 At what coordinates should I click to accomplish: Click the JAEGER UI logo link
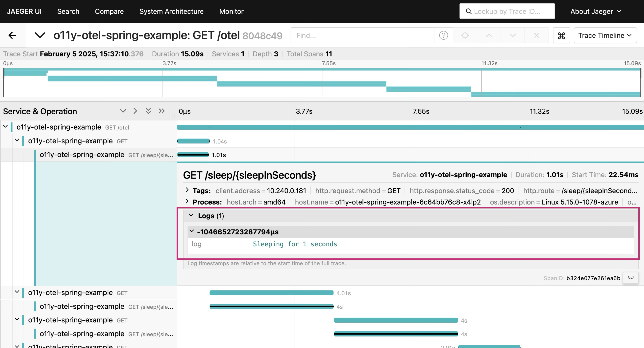point(24,11)
